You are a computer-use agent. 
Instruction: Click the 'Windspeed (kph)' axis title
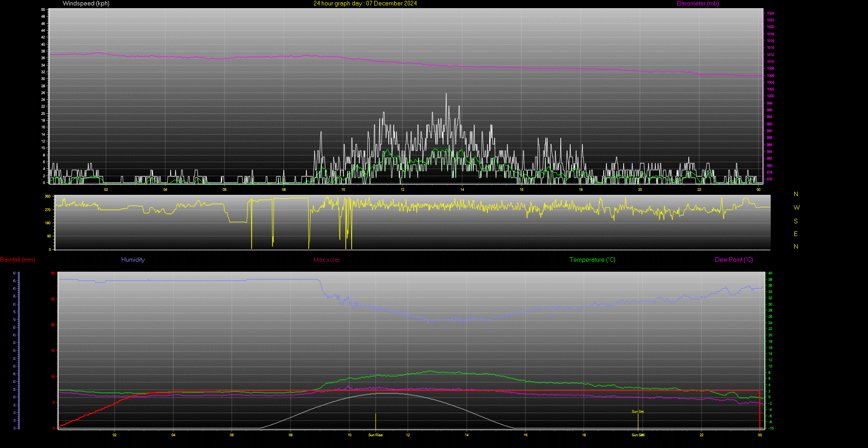pyautogui.click(x=86, y=4)
